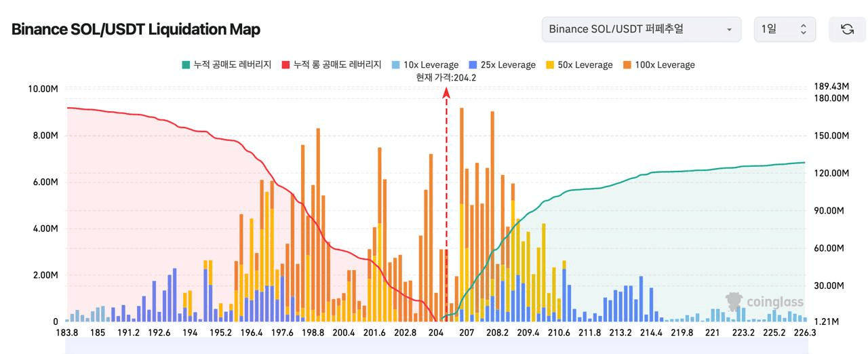The width and height of the screenshot is (868, 354).
Task: Click the 120.00M right axis label
Action: coord(831,174)
